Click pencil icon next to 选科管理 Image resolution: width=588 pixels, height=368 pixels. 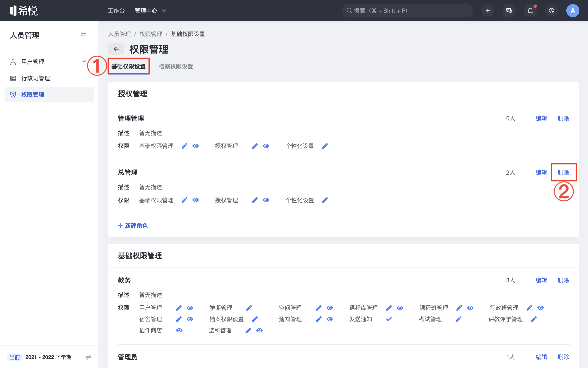(x=248, y=330)
